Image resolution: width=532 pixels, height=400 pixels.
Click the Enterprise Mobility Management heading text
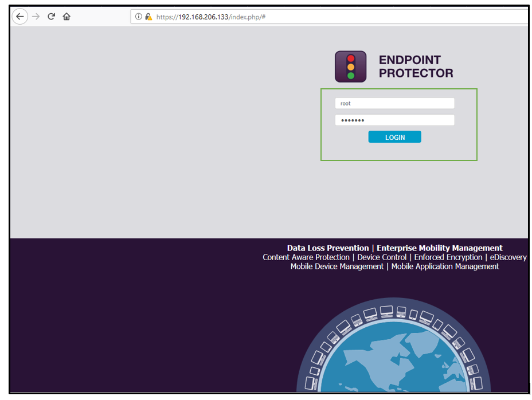pos(439,248)
